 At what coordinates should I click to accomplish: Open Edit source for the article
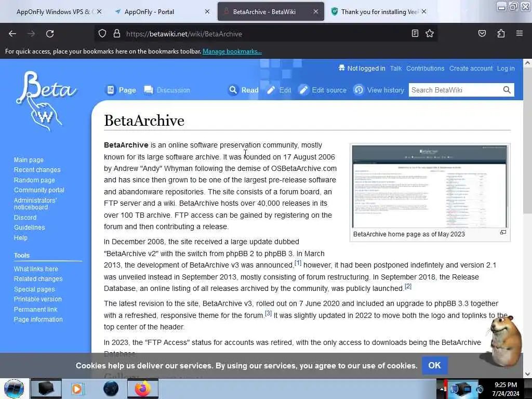pos(323,90)
